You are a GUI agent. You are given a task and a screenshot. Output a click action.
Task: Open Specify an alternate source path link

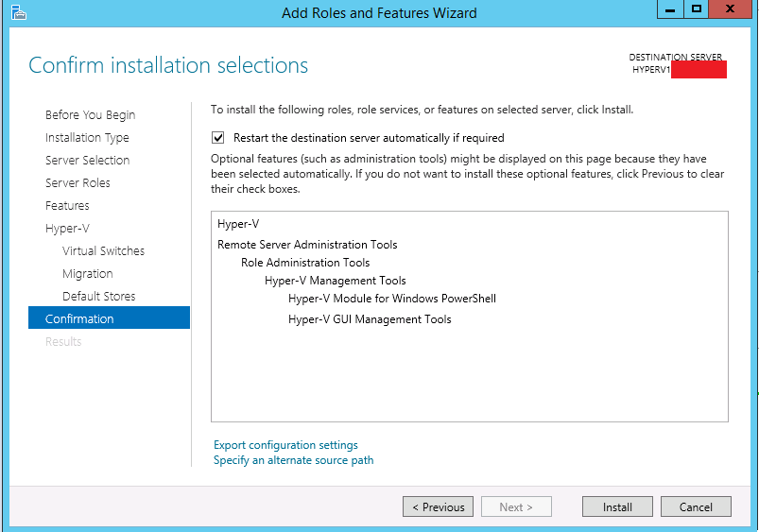(293, 460)
